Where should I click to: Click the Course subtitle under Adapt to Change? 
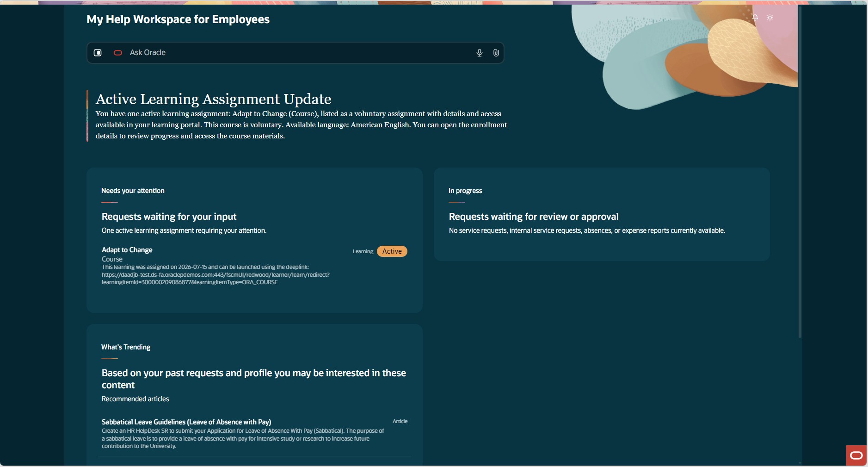[x=112, y=259]
